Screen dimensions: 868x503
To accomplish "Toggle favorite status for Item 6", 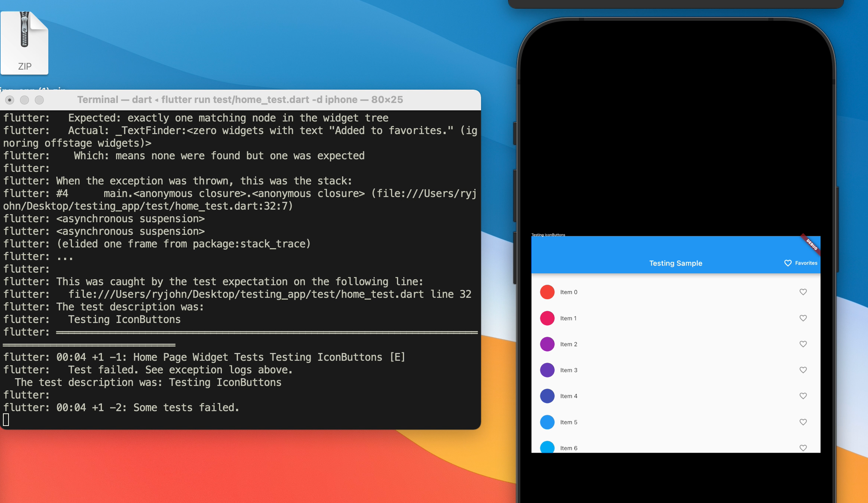I will pos(803,448).
